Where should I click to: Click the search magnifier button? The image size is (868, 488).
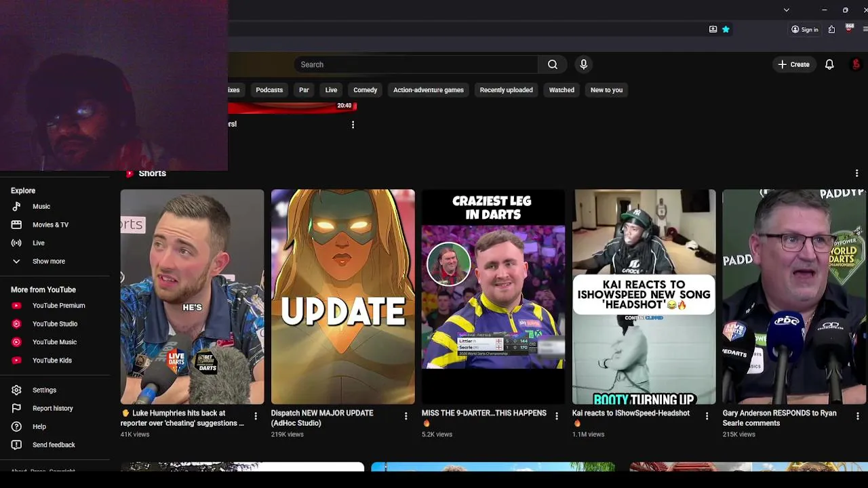(x=553, y=64)
